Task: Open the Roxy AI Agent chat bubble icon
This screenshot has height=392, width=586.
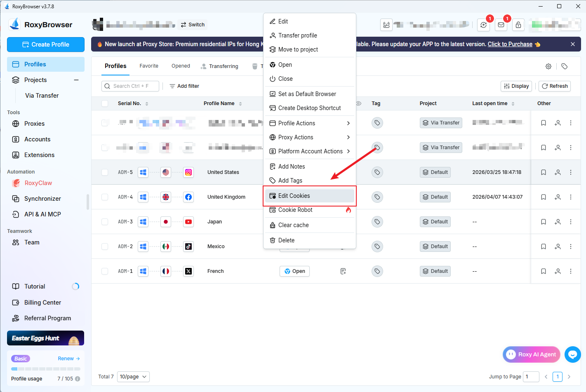Action: click(x=572, y=354)
